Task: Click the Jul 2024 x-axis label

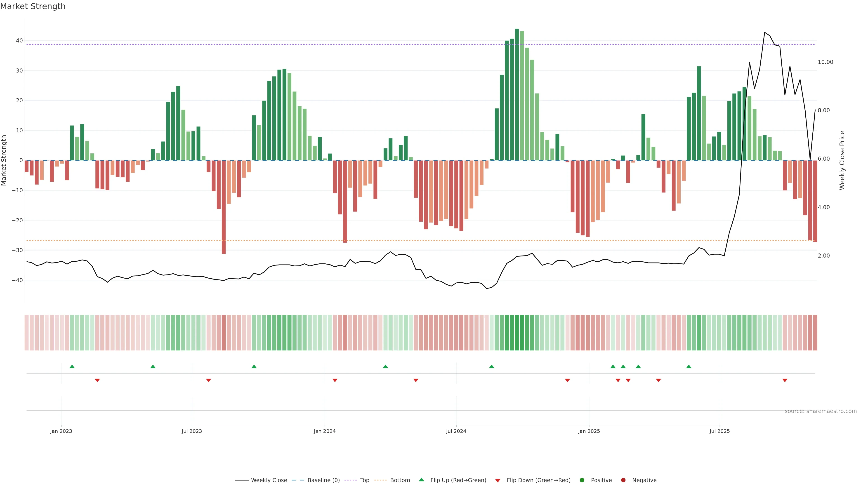Action: point(456,431)
